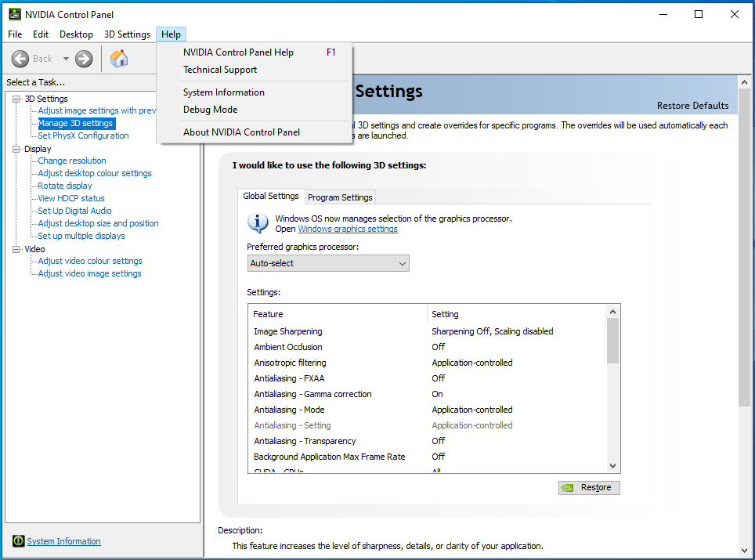Image resolution: width=755 pixels, height=560 pixels.
Task: Click the System Information icon at bottom left
Action: pyautogui.click(x=18, y=540)
